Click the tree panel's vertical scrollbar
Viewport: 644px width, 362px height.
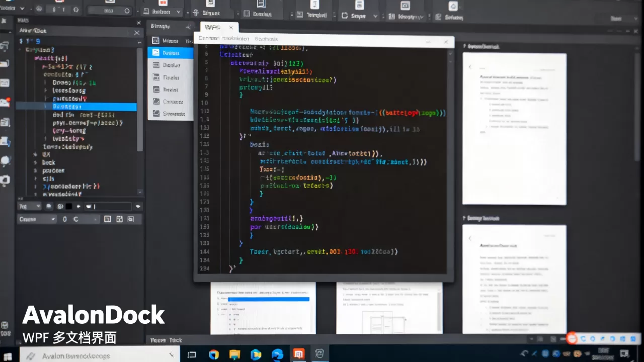(140, 100)
